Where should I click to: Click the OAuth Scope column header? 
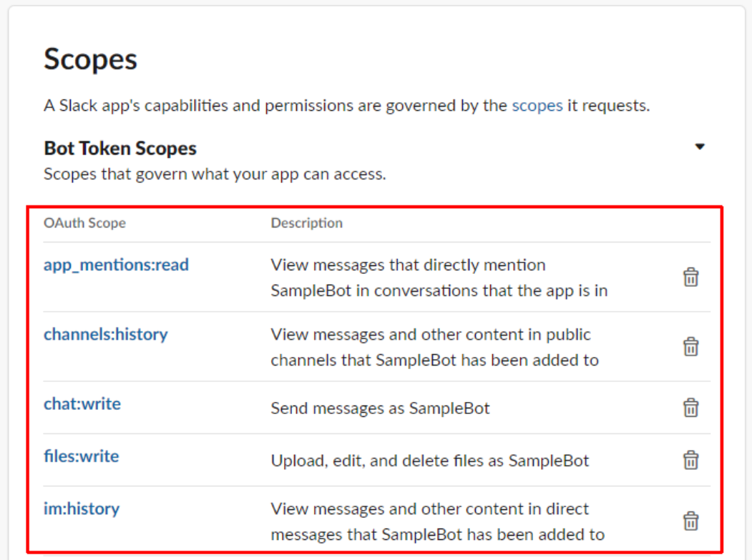[84, 223]
